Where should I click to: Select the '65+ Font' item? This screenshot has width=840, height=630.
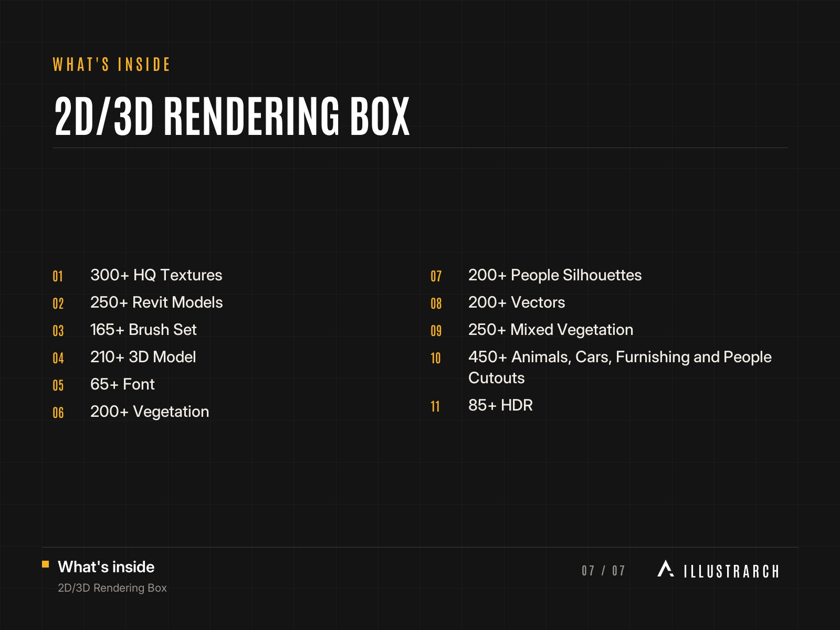(x=122, y=384)
